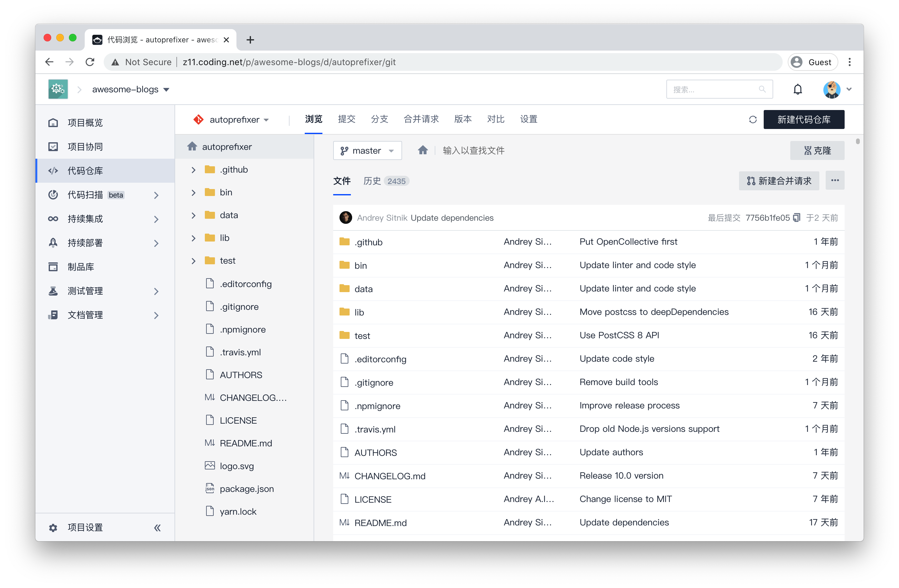Open Chrome's three-dot menu

tap(849, 62)
